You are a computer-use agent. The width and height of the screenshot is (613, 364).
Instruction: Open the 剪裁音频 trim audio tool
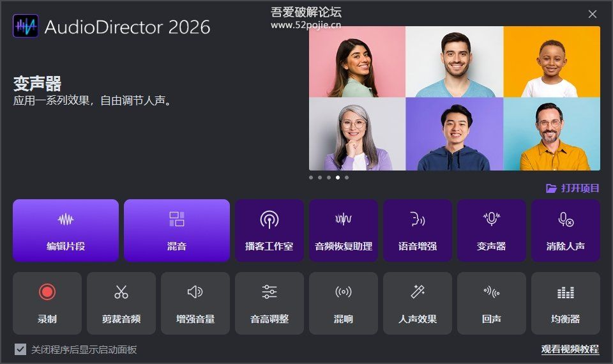[121, 303]
